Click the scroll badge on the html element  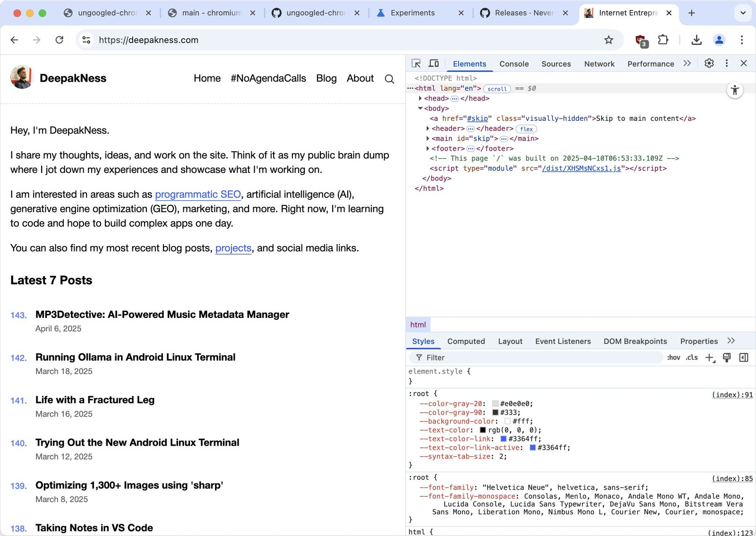(x=497, y=89)
